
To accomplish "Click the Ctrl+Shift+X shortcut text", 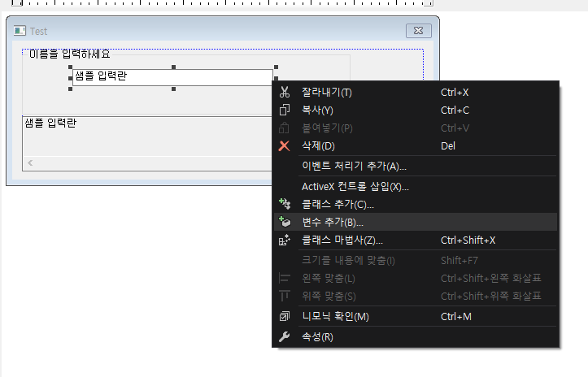I will 468,240.
